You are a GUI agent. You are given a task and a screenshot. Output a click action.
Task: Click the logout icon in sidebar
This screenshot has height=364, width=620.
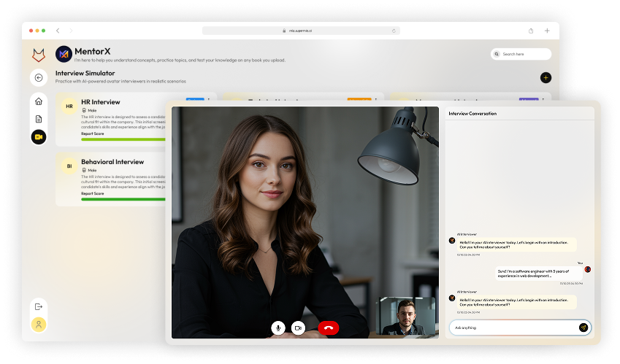[x=39, y=307]
